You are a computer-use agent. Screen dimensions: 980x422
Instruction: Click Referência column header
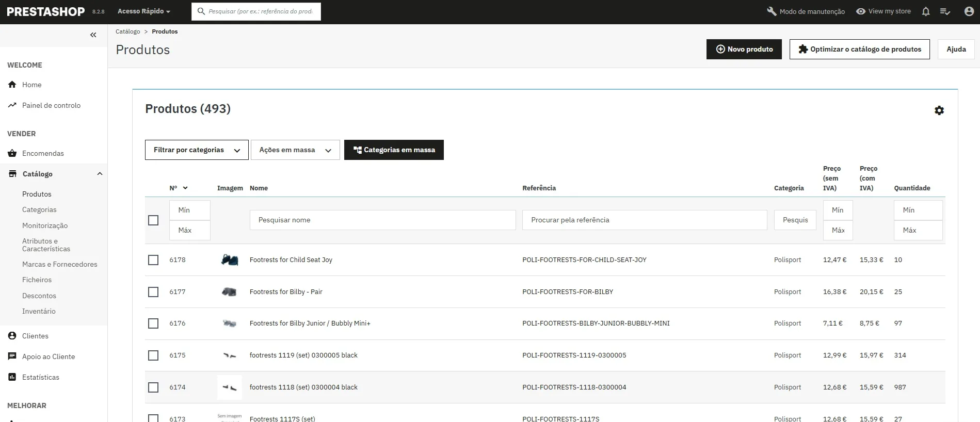539,188
